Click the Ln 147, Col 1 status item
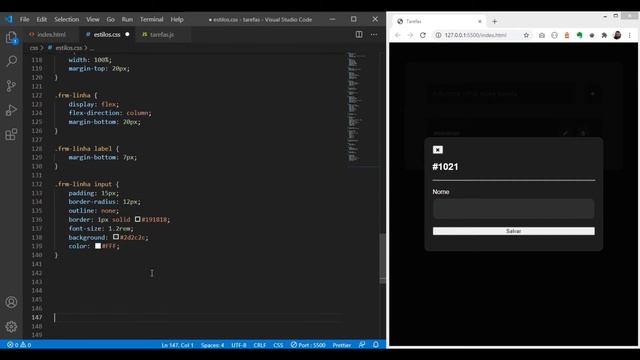This screenshot has height=360, width=640. [x=178, y=345]
